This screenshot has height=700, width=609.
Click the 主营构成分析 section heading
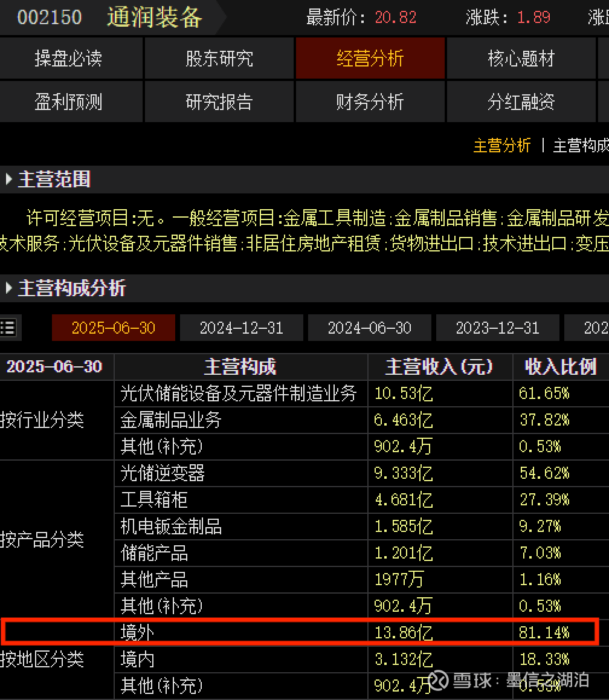(x=72, y=288)
